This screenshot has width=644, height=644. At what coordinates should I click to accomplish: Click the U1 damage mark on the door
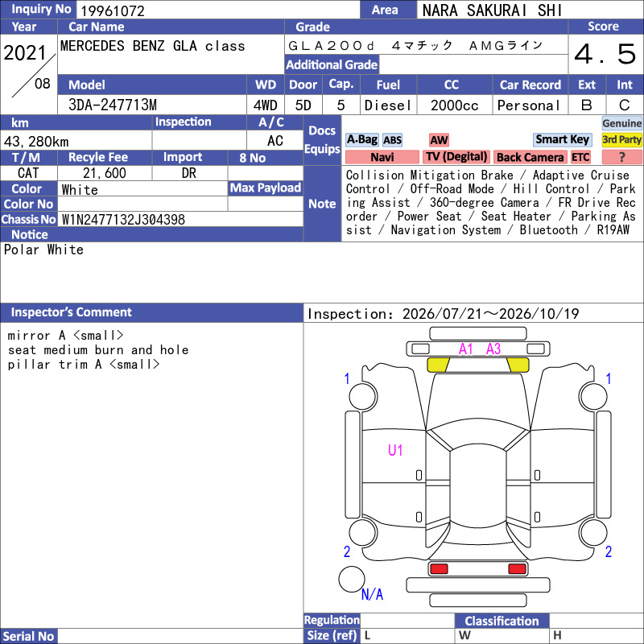pos(395,450)
